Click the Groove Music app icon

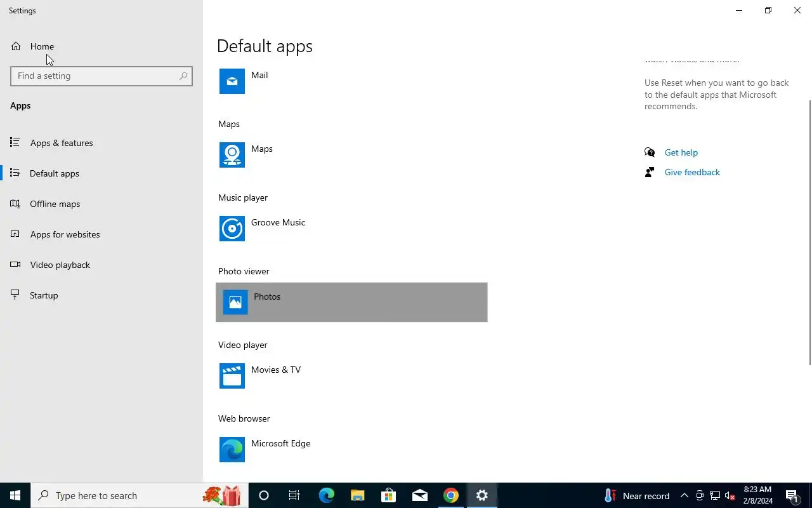pyautogui.click(x=232, y=229)
